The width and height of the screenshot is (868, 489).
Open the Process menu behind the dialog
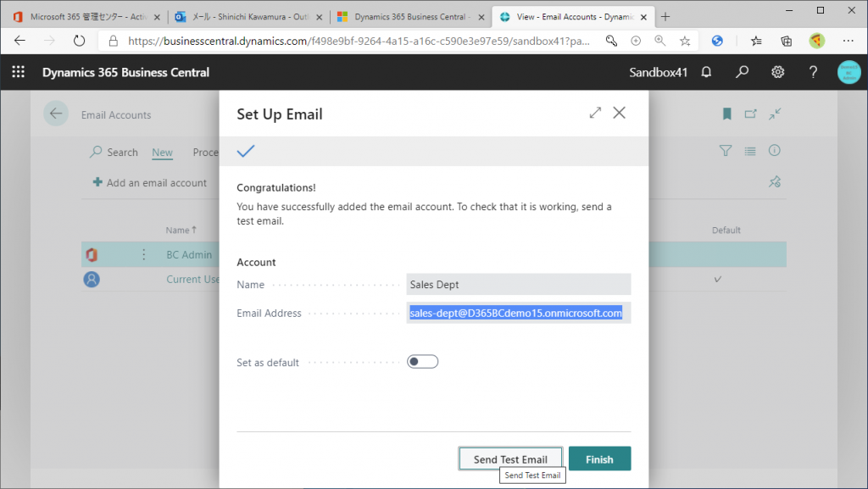(x=205, y=152)
